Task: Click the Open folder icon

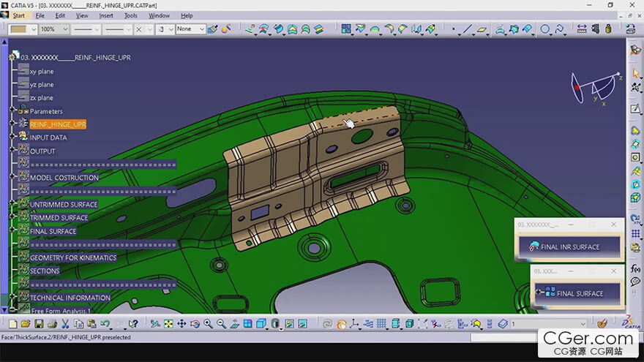Action: (26, 324)
